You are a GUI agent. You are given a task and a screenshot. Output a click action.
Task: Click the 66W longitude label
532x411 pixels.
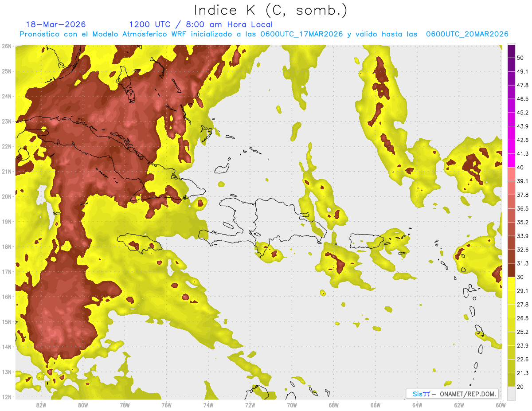376,405
